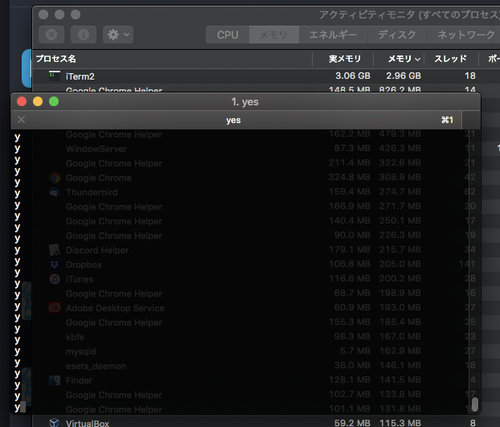Click iTerm2's 2.96 GB memory value

point(403,76)
